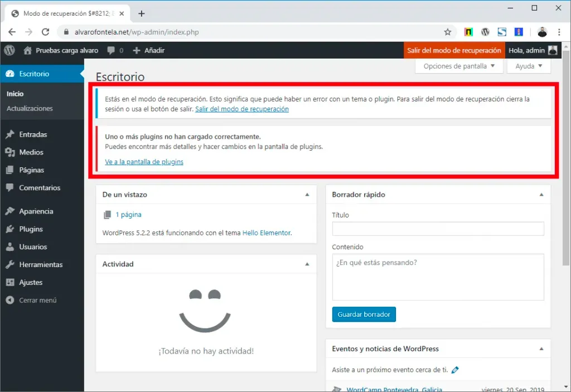This screenshot has height=392, width=571.
Task: Click Salir del modo de recuperación orange button
Action: point(454,50)
